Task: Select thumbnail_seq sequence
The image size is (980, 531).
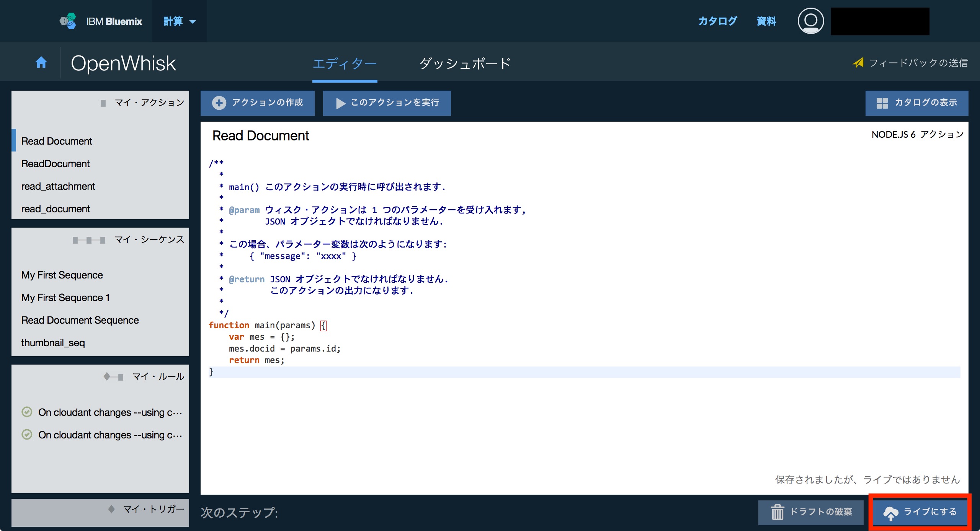Action: click(100, 343)
